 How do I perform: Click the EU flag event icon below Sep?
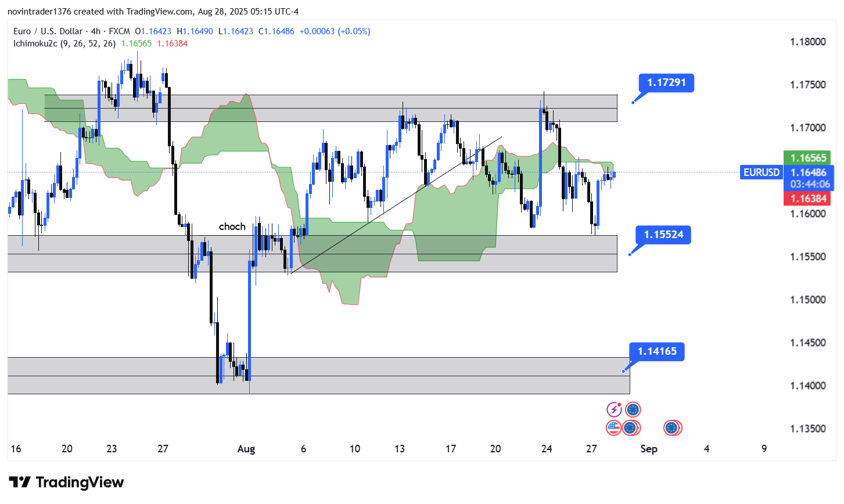(672, 428)
